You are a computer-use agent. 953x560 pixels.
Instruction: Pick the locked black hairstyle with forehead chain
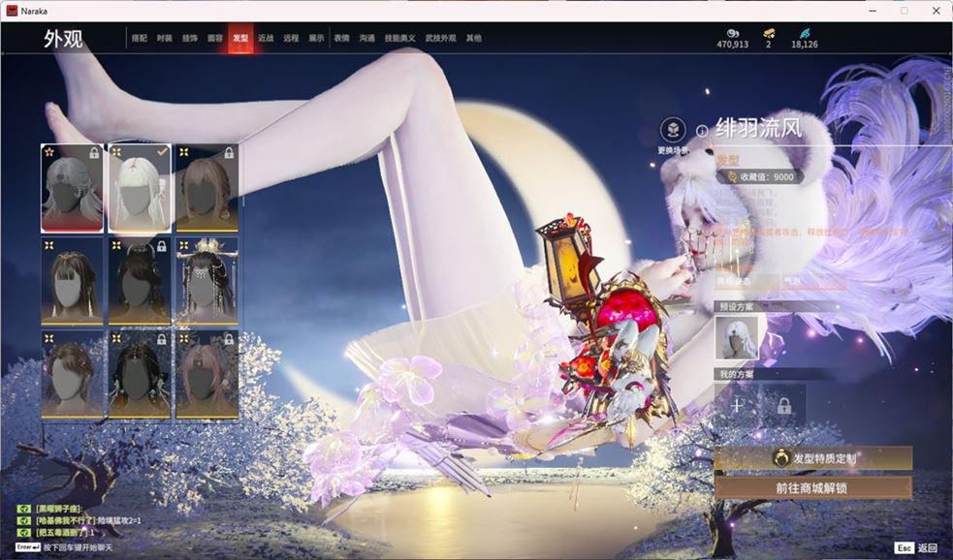click(x=140, y=374)
